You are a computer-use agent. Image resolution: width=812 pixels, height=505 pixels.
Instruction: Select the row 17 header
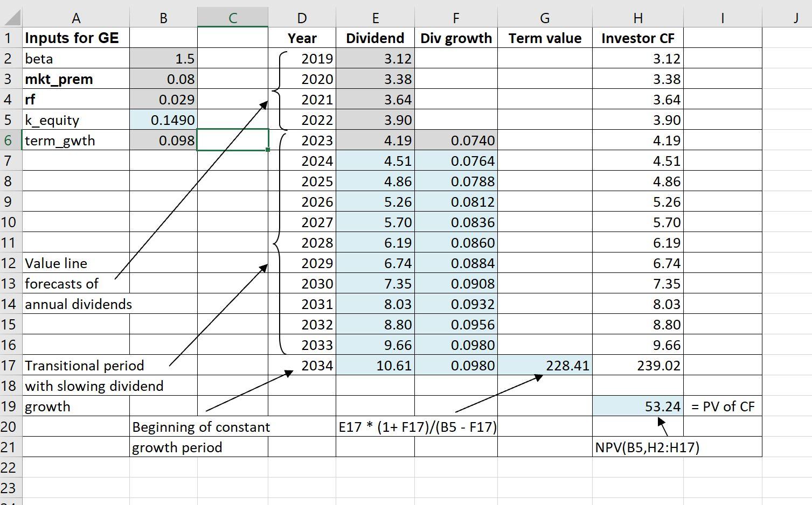click(x=9, y=365)
